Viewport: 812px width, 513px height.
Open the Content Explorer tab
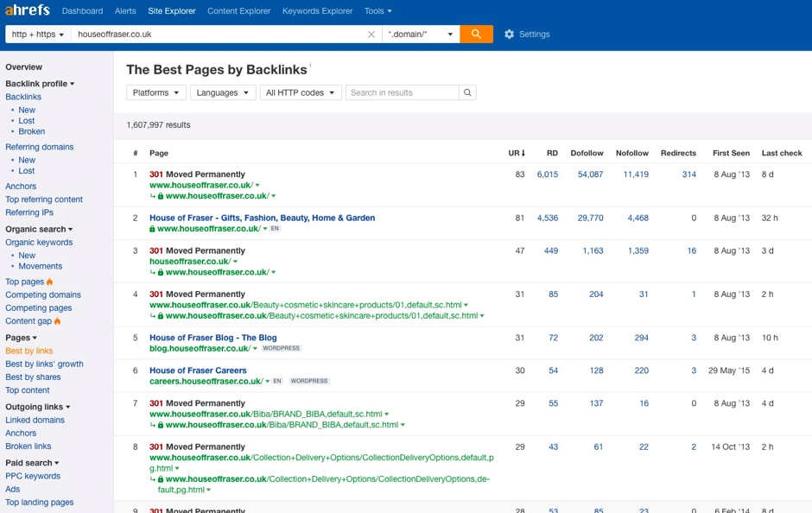238,11
